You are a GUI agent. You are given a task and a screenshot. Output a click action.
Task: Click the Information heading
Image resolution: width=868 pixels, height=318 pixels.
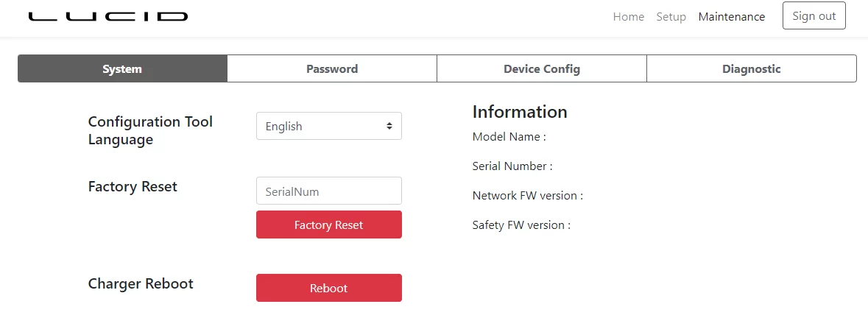(x=520, y=112)
